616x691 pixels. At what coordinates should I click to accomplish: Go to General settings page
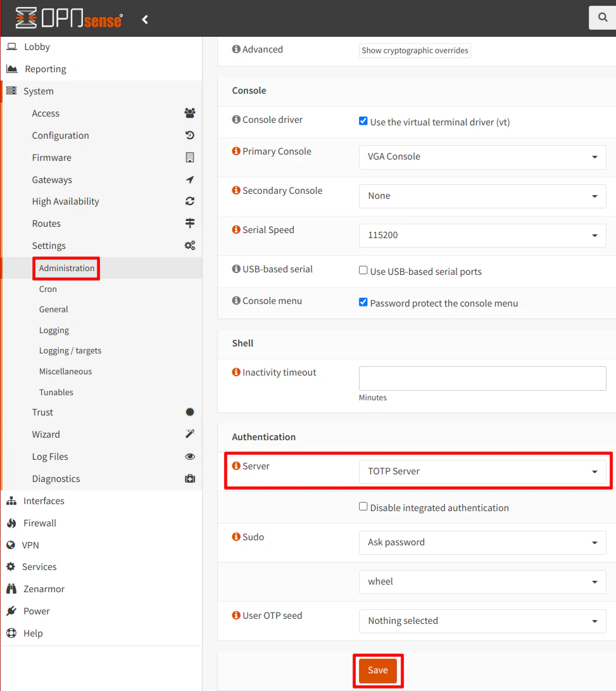click(53, 309)
